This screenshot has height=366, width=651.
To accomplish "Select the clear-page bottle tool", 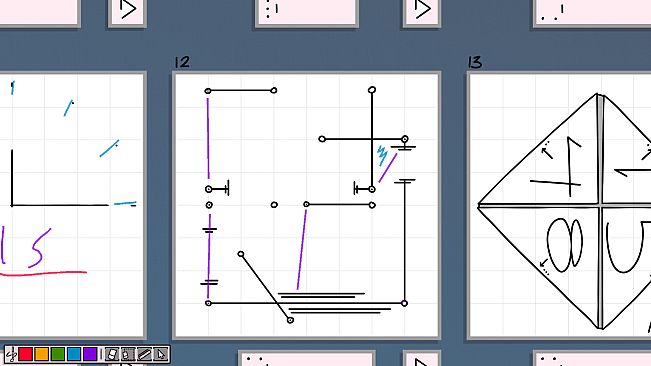I will [x=128, y=354].
